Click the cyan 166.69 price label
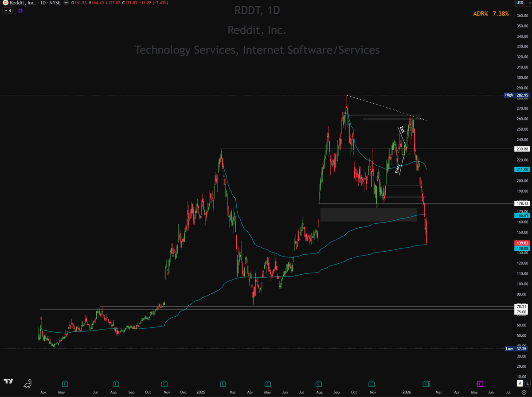This screenshot has width=532, height=397. pos(522,215)
